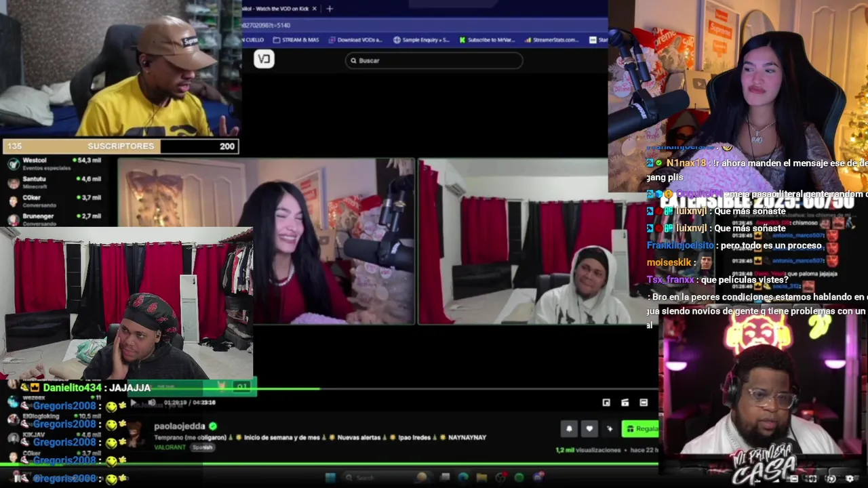Toggle the notification bell button

[x=569, y=428]
